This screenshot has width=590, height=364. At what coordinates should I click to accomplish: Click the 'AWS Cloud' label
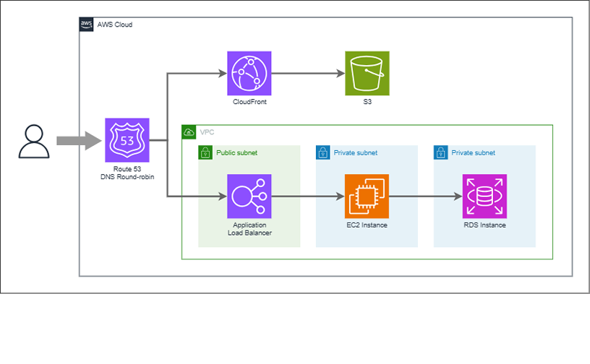click(115, 25)
